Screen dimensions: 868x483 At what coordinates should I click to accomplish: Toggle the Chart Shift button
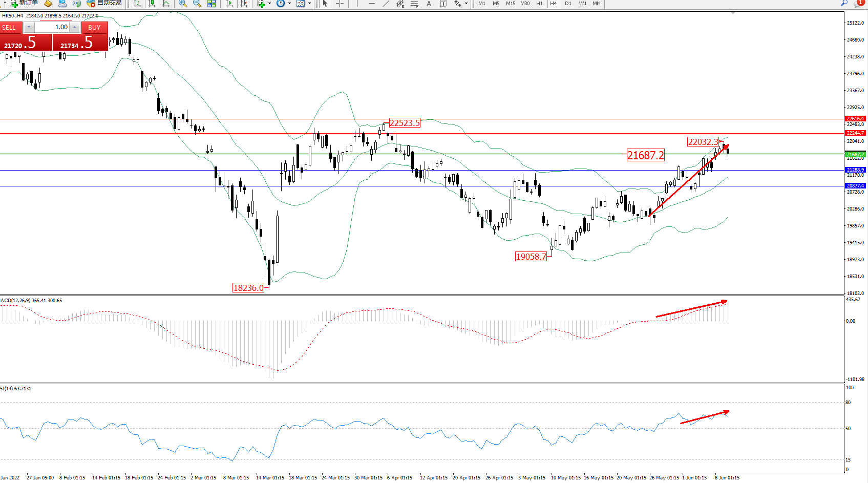(x=244, y=4)
